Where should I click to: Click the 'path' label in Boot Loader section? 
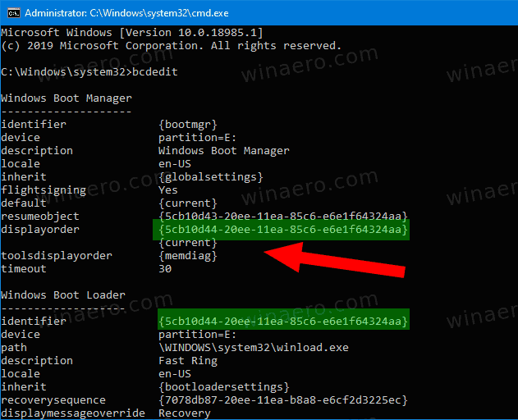[x=14, y=348]
